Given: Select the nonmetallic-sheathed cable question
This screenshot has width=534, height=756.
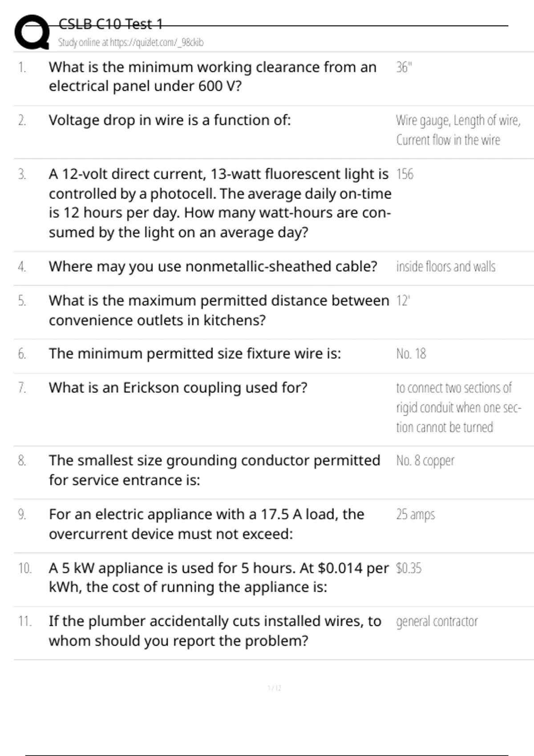Looking at the screenshot, I should click(213, 266).
